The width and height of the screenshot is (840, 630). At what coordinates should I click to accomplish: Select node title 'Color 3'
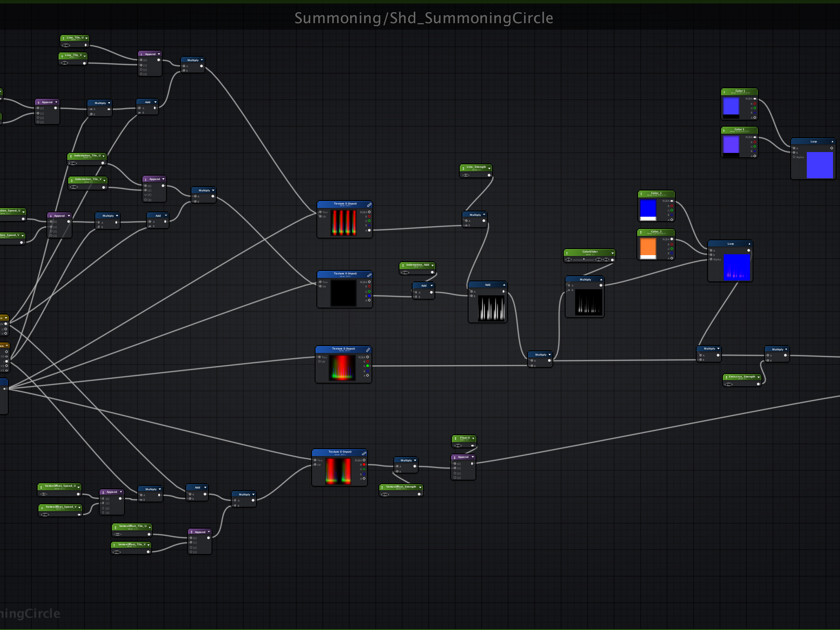click(x=739, y=129)
